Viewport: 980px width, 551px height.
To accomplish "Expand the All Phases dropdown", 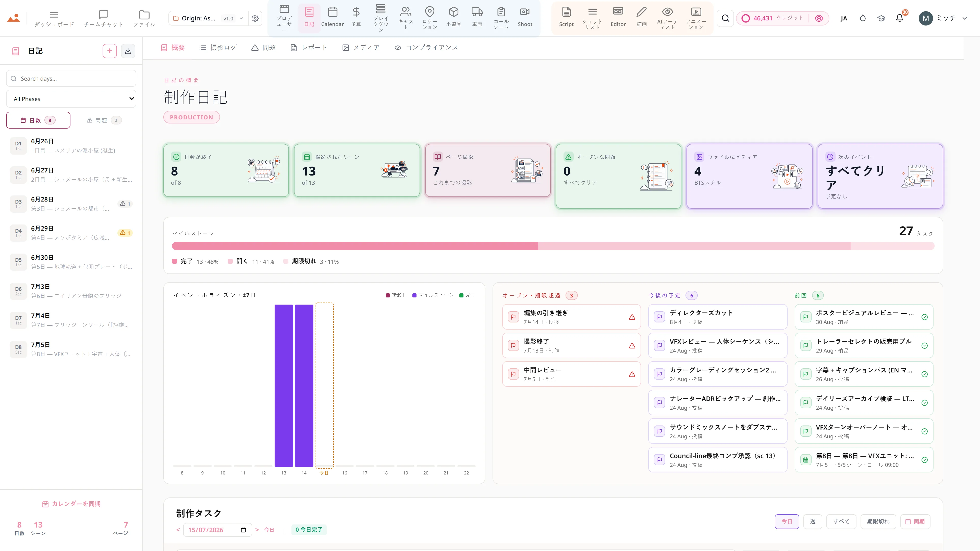I will [x=71, y=99].
